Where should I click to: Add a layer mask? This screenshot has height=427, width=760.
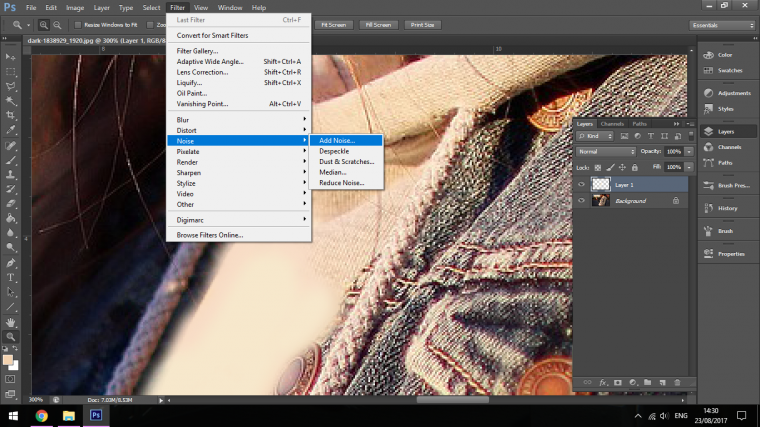(x=618, y=382)
